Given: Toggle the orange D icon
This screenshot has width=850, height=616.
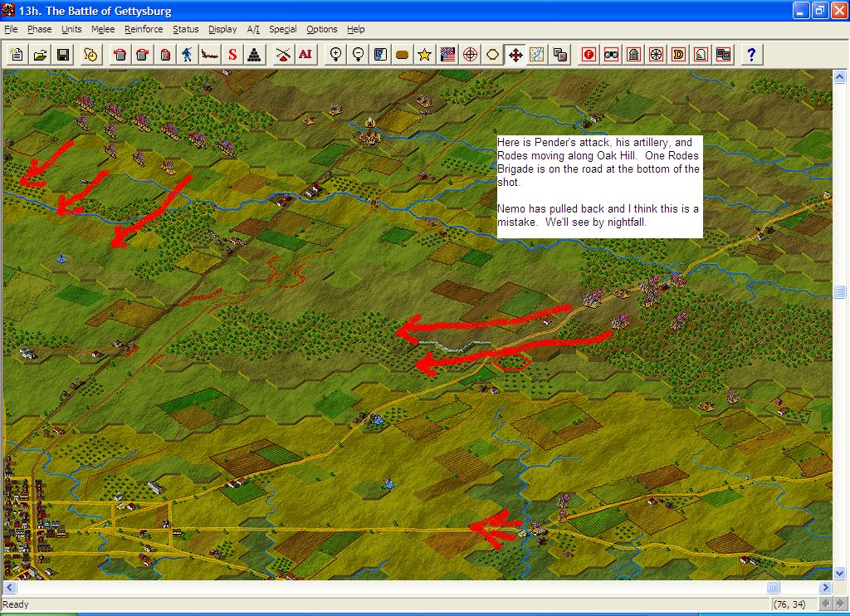Looking at the screenshot, I should [678, 54].
